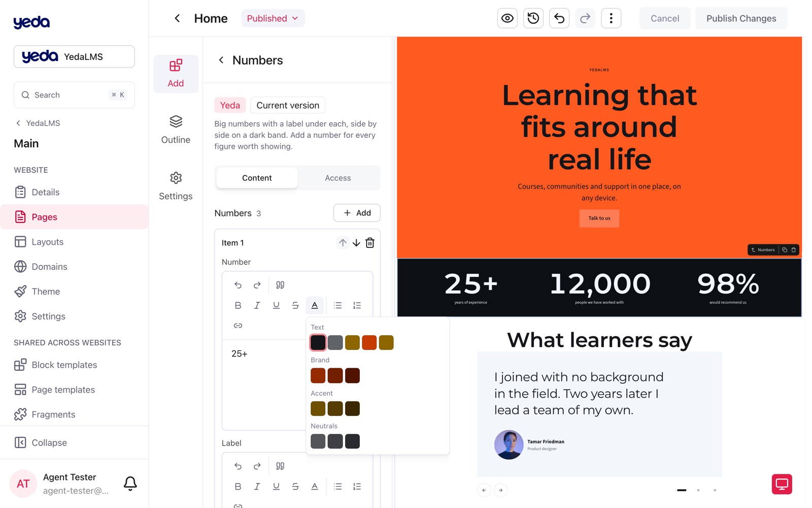Open version history clock icon
Viewport: 812px width, 508px height.
[x=533, y=18]
